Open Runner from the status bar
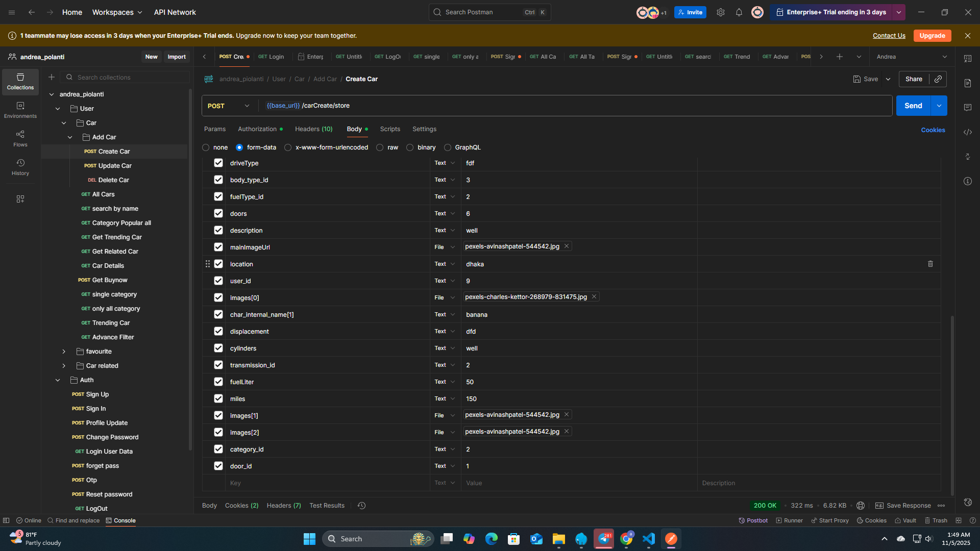 point(789,520)
